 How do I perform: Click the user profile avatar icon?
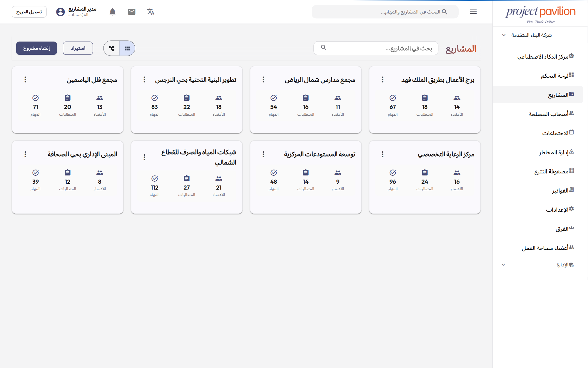click(60, 12)
